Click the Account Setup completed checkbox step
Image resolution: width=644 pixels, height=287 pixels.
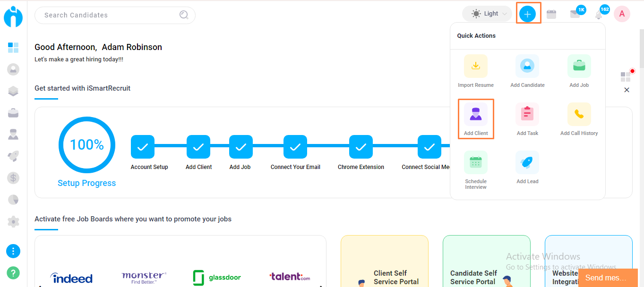(x=142, y=147)
